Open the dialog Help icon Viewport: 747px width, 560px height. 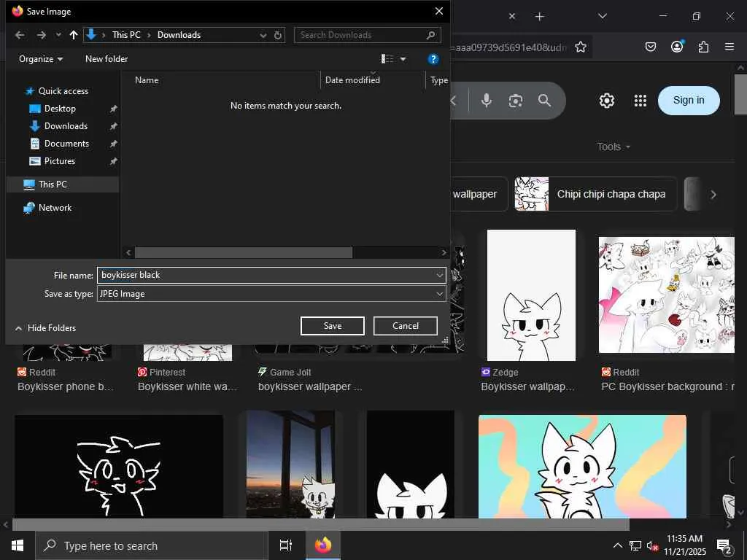pyautogui.click(x=433, y=59)
